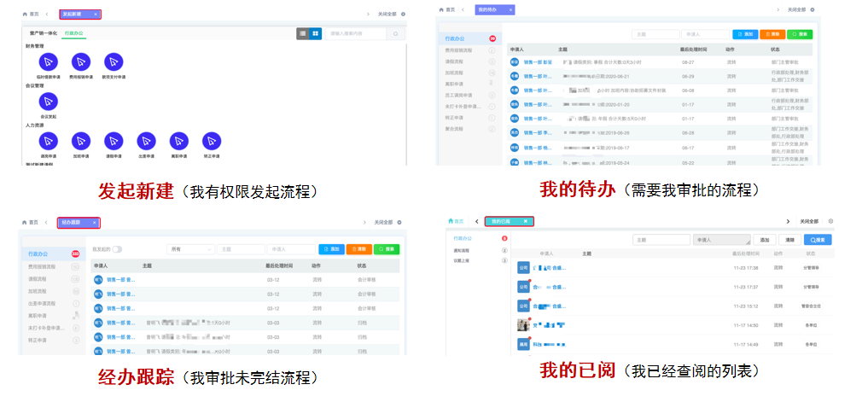
Task: Select the 行政办公 tab in 发起新建
Action: [x=74, y=33]
